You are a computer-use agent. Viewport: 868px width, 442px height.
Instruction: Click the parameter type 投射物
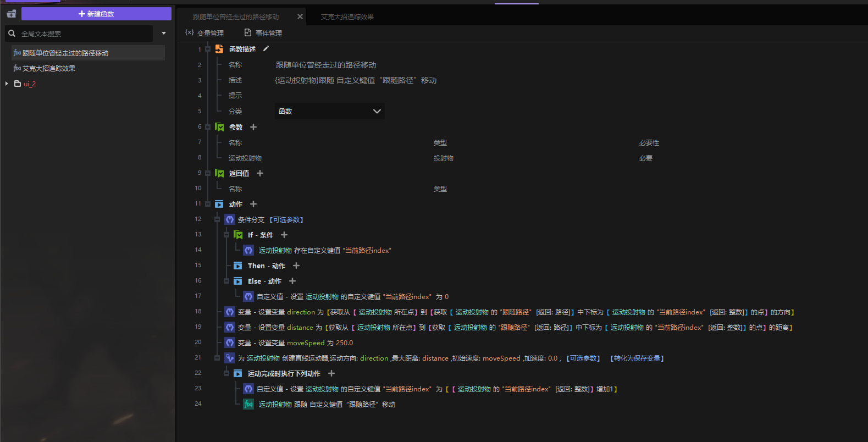tap(444, 158)
